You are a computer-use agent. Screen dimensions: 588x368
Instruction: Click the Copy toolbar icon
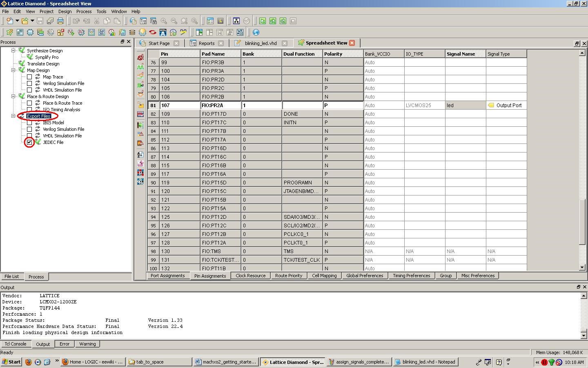[107, 21]
